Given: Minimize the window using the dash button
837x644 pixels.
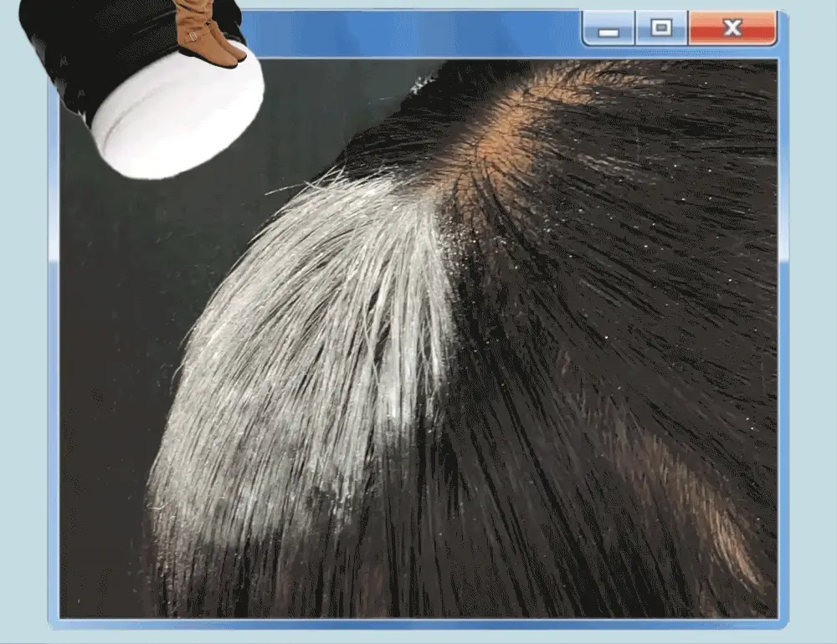Looking at the screenshot, I should coord(608,28).
